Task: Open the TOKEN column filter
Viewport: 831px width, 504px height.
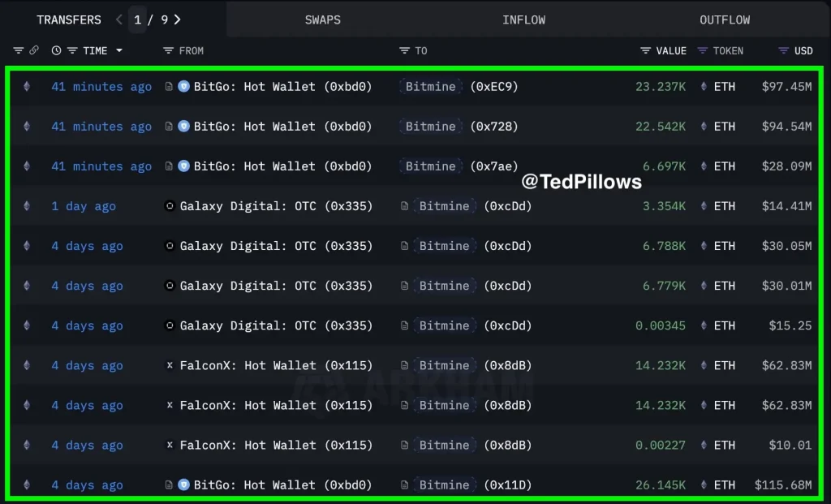Action: click(x=703, y=50)
